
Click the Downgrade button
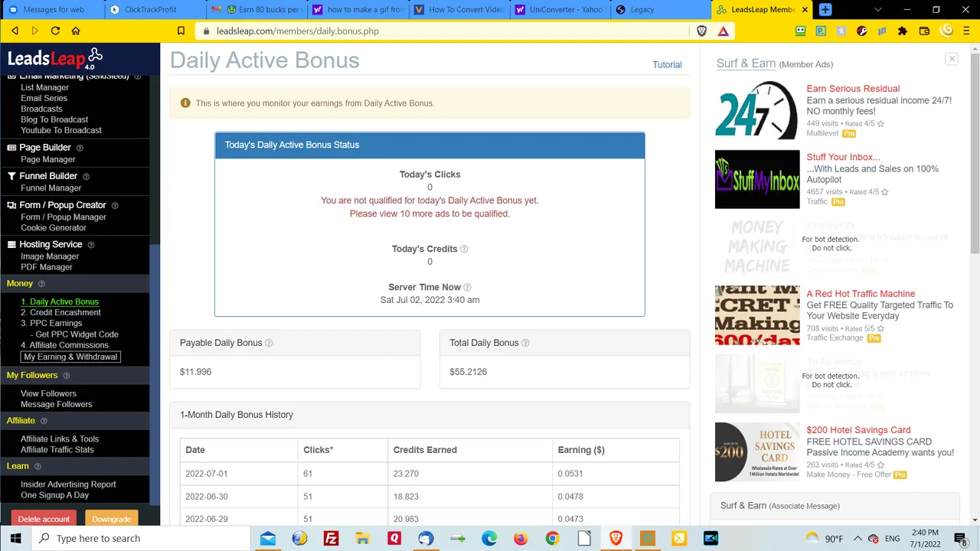click(112, 519)
